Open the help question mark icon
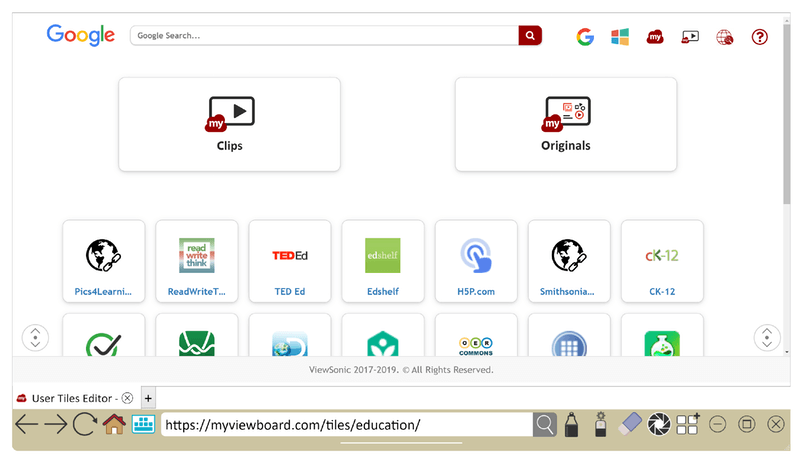This screenshot has height=465, width=800. coord(760,37)
